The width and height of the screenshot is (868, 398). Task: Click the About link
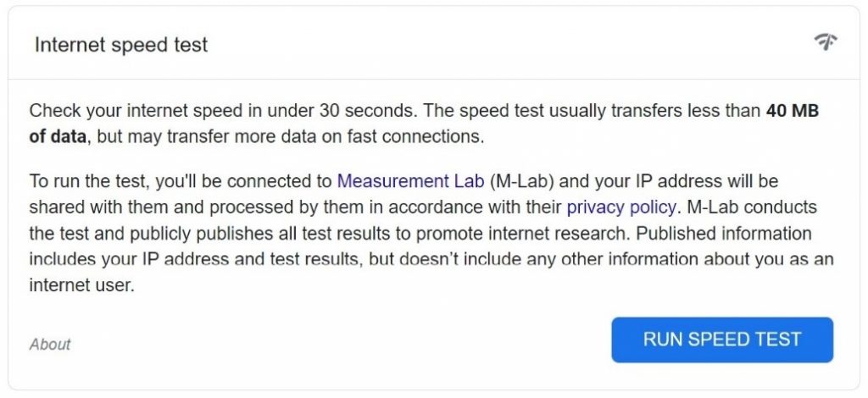pyautogui.click(x=50, y=345)
